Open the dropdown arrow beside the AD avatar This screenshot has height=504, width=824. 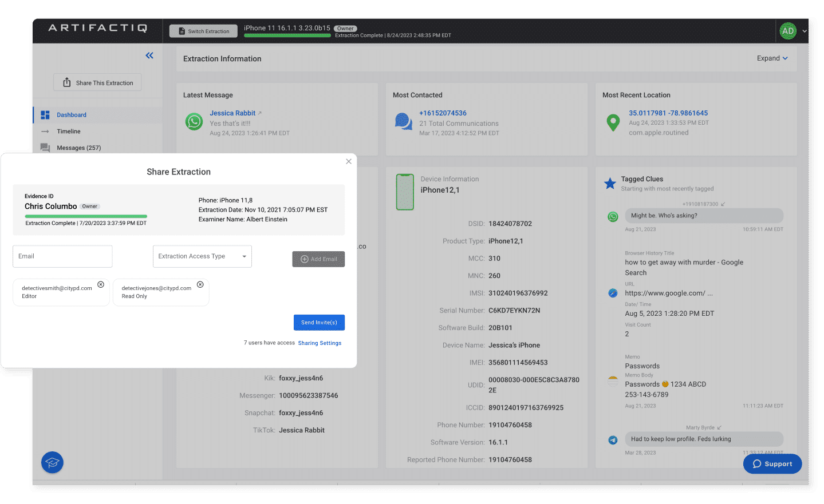pyautogui.click(x=805, y=31)
